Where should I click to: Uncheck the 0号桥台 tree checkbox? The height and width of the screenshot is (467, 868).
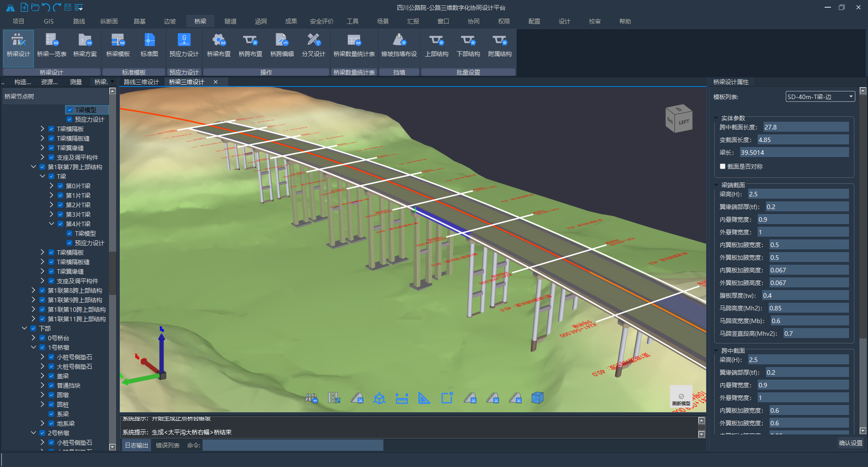click(42, 338)
